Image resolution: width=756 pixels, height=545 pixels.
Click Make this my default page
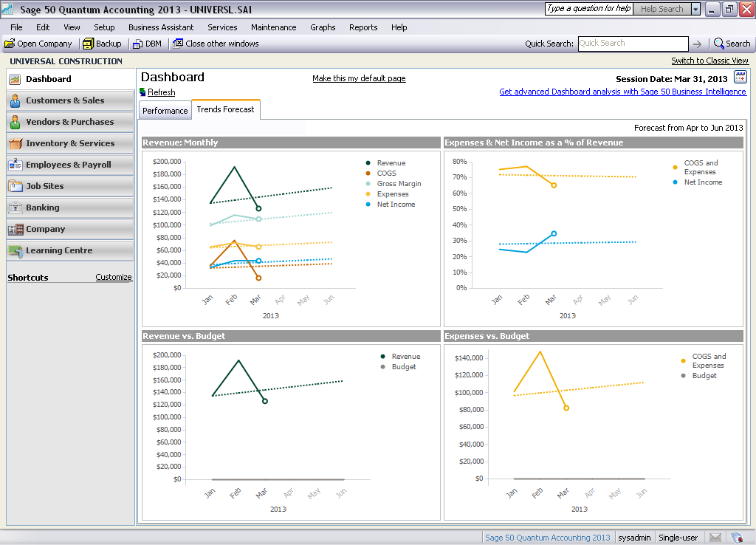coord(359,78)
